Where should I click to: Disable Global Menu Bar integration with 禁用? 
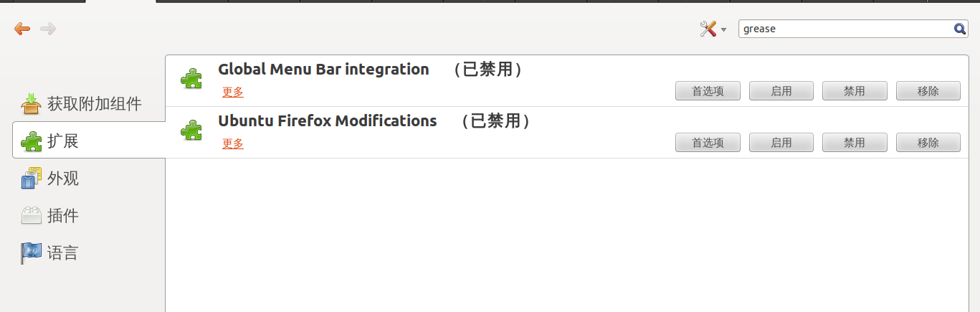[855, 91]
